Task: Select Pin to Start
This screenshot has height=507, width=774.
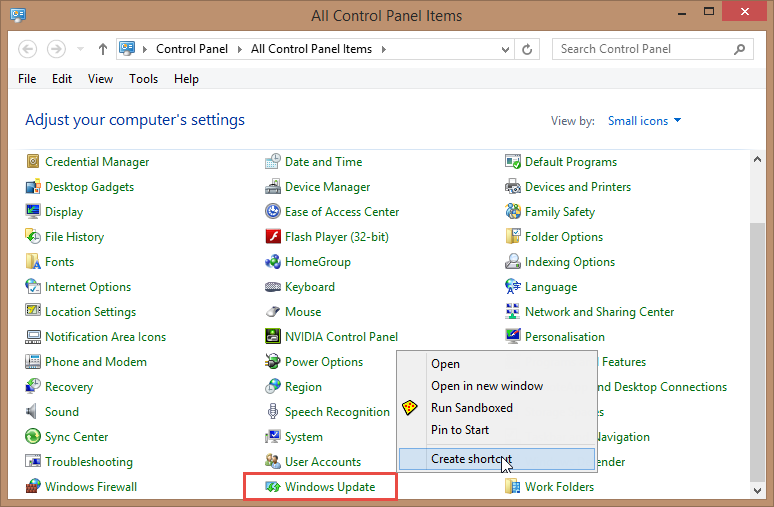Action: (497, 430)
